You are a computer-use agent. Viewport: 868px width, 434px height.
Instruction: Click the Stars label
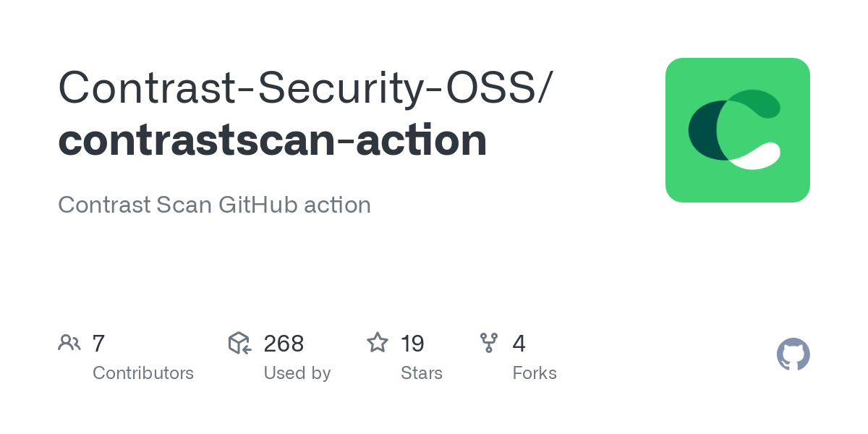421,373
